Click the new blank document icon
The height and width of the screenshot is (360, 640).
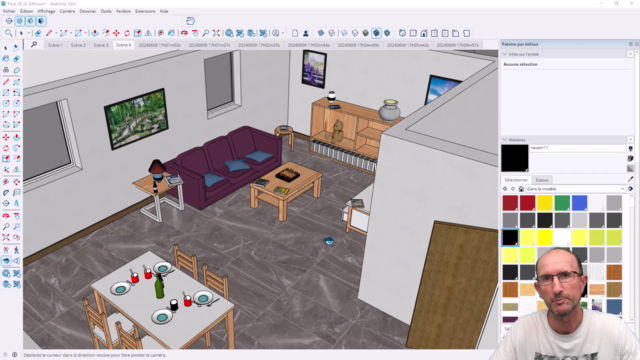(x=295, y=33)
